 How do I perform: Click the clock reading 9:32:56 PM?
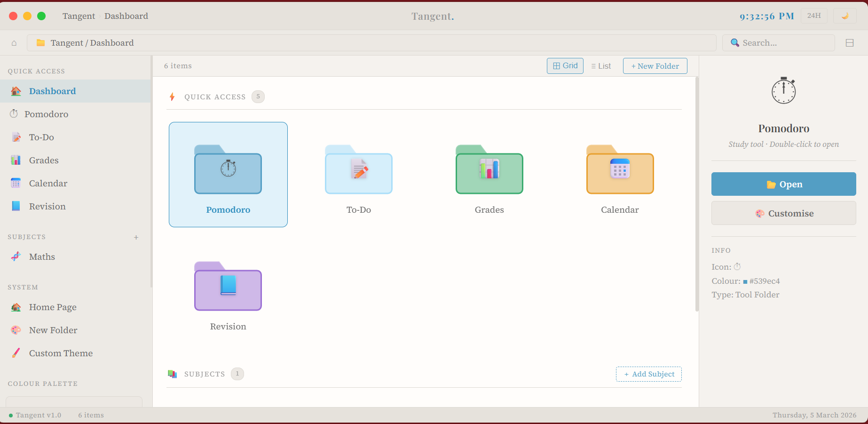click(767, 16)
